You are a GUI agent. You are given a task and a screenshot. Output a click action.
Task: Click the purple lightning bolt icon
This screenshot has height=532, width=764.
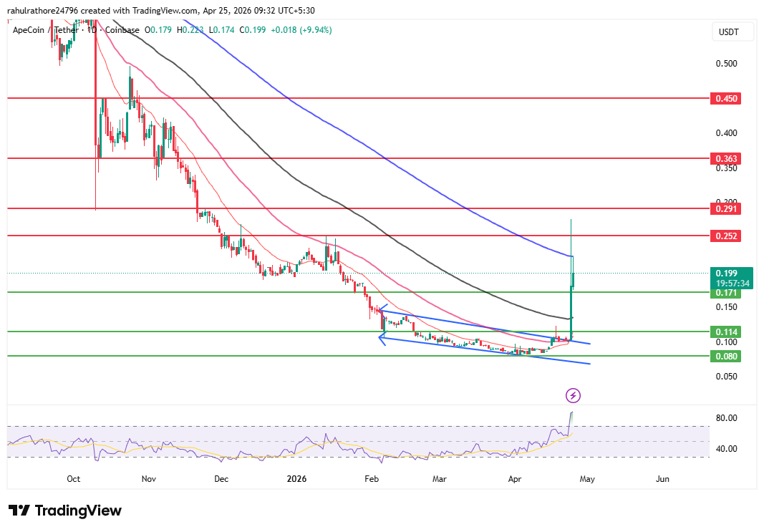click(x=574, y=396)
